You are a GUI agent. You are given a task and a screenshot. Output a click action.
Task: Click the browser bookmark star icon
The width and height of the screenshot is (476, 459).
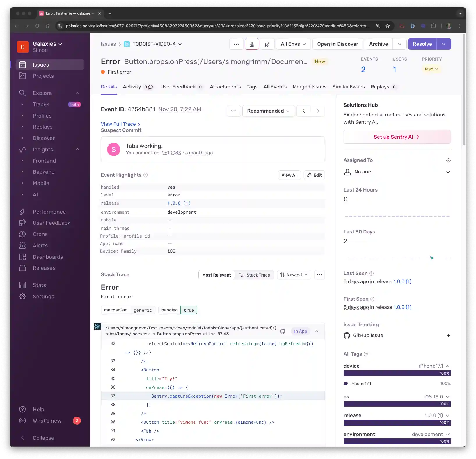(388, 26)
